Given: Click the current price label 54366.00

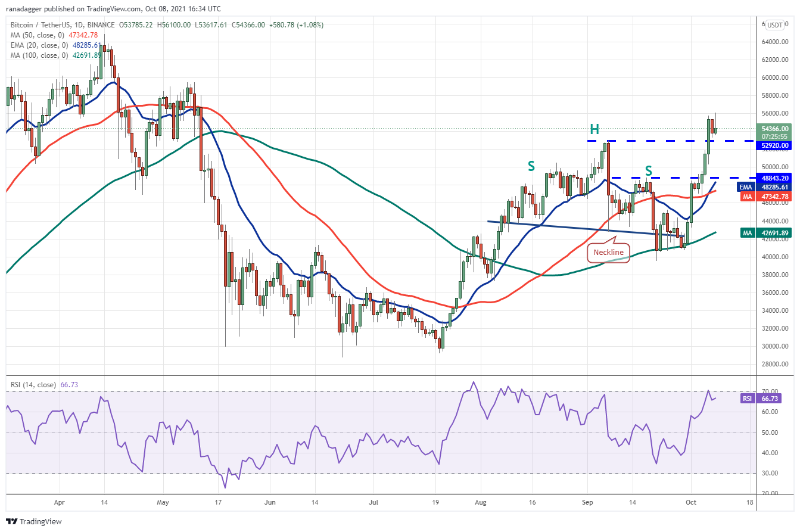Looking at the screenshot, I should click(774, 128).
